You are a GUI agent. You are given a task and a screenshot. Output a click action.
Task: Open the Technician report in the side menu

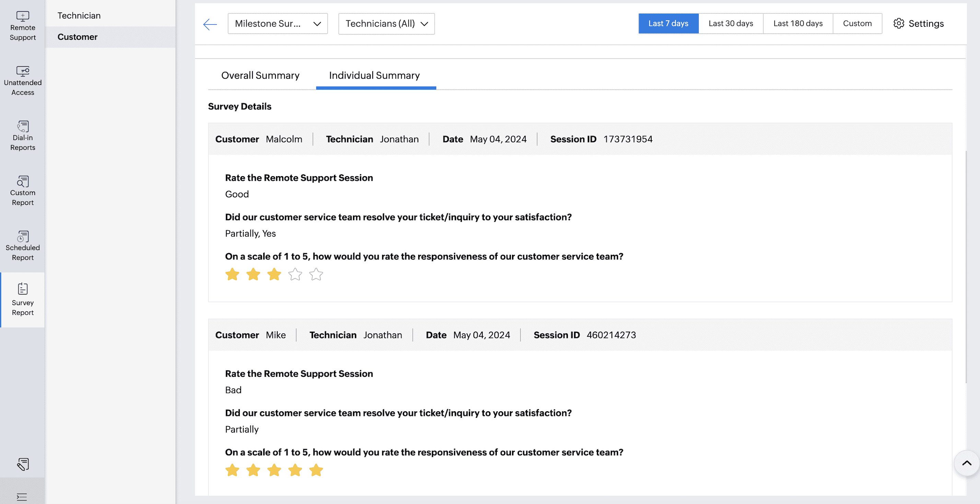point(79,15)
